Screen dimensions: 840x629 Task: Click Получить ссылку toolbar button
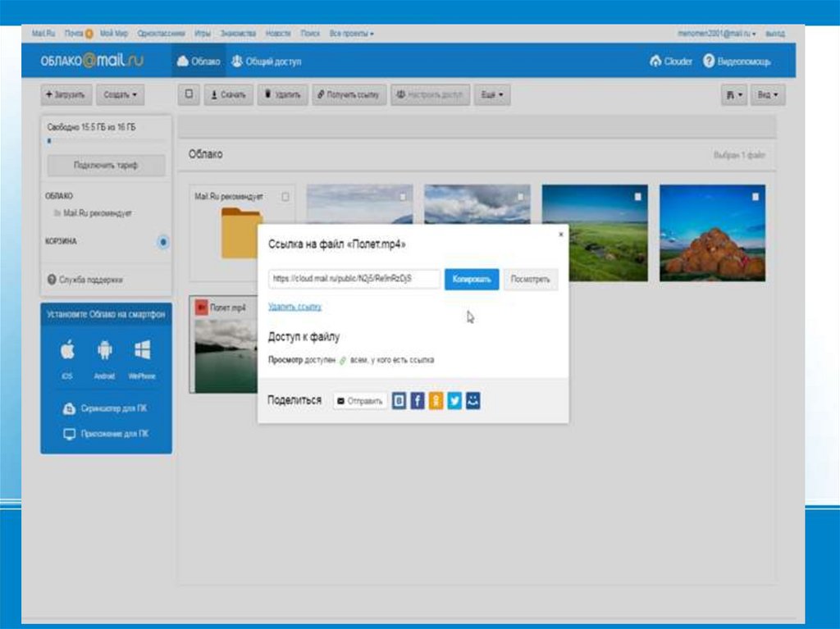pos(349,95)
